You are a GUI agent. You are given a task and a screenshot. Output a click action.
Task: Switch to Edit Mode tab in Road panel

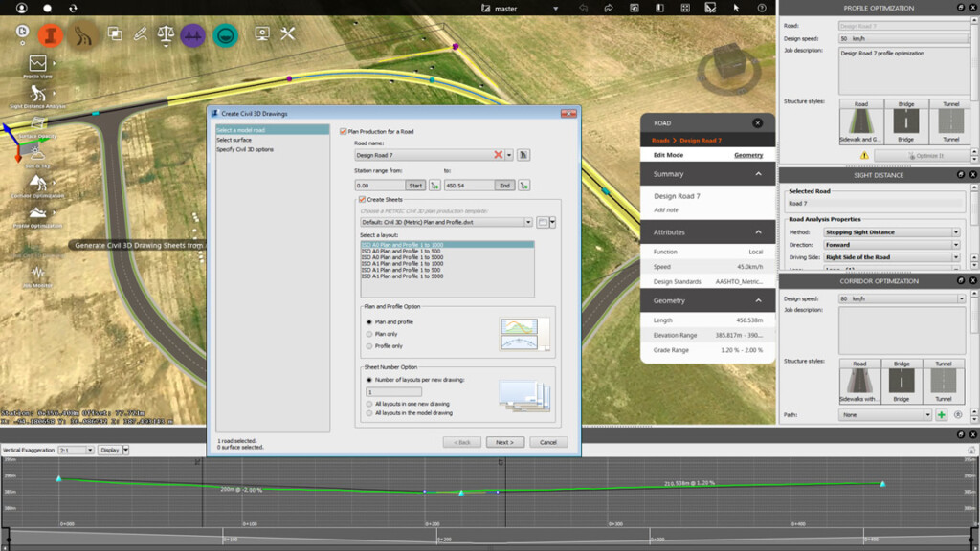[x=668, y=156]
